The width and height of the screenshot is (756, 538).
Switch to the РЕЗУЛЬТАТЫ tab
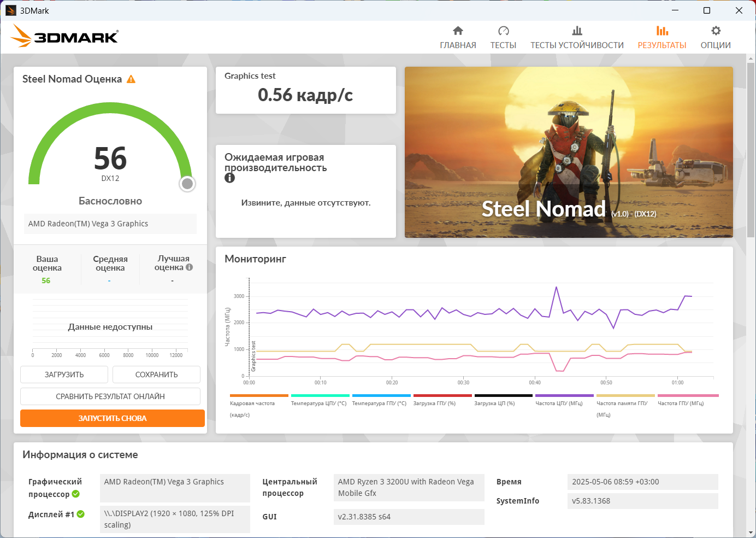click(x=662, y=37)
